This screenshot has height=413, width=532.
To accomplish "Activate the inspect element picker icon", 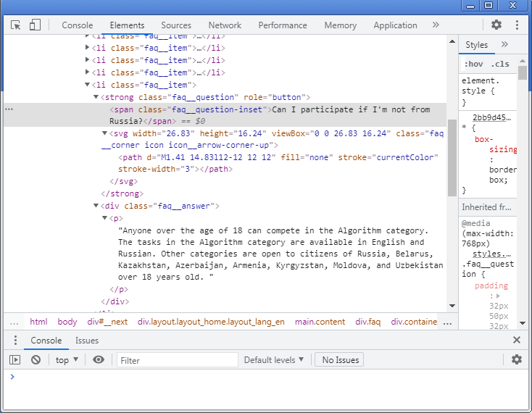I will [16, 25].
